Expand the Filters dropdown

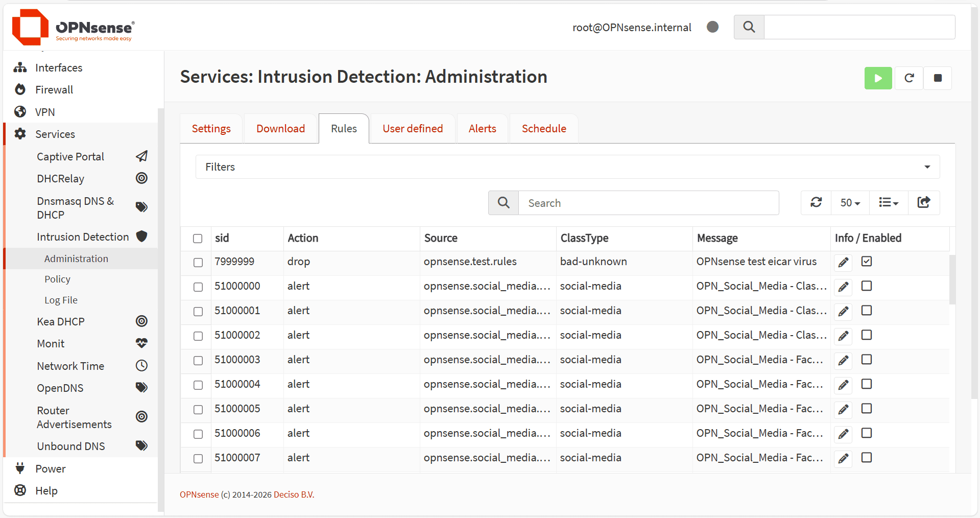click(x=567, y=167)
